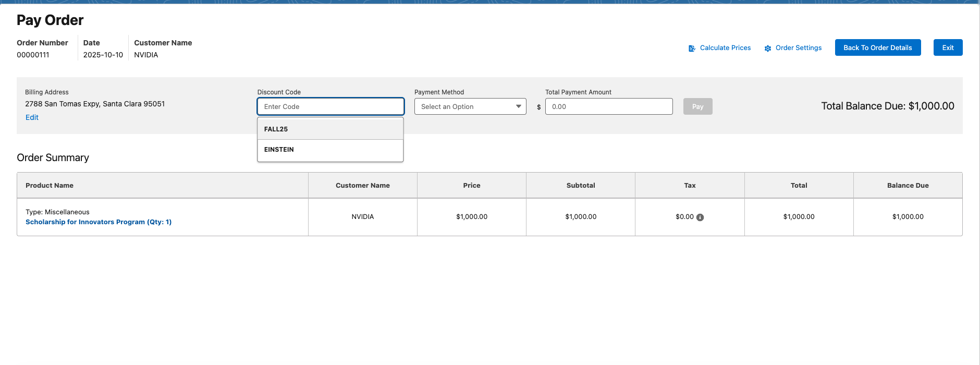Click the $0.00 tax value
The image size is (980, 365).
[684, 217]
